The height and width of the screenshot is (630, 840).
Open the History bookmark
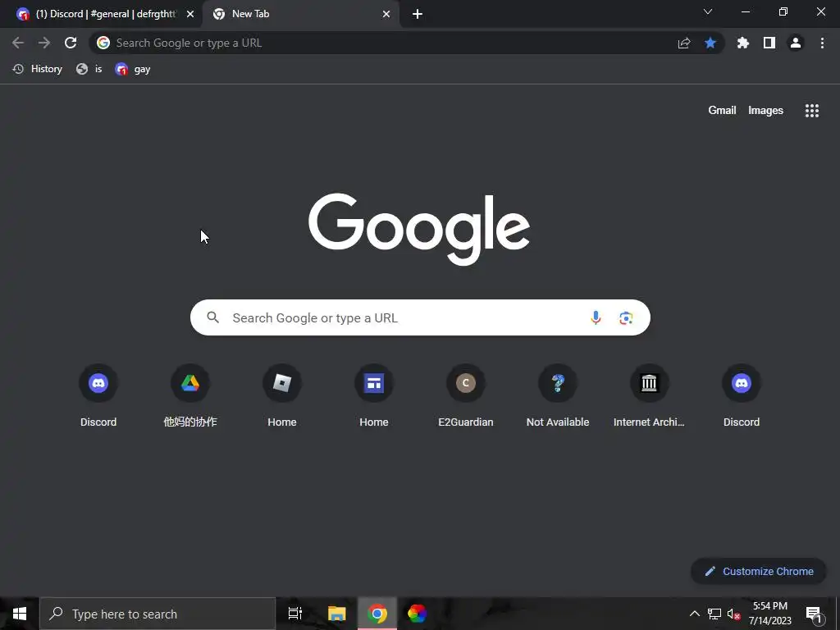(x=38, y=69)
